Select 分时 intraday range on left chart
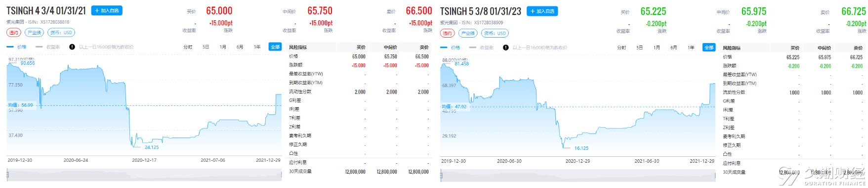Image resolution: width=868 pixels, height=188 pixels. tap(188, 47)
